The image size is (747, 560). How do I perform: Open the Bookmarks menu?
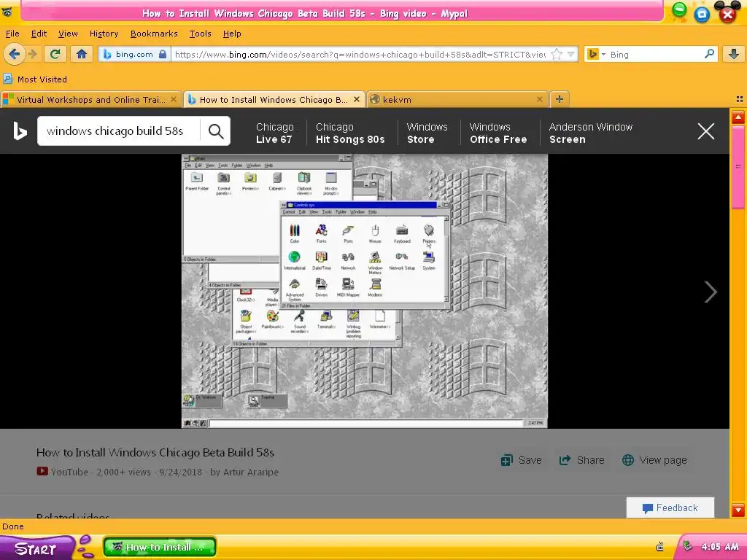(x=154, y=34)
